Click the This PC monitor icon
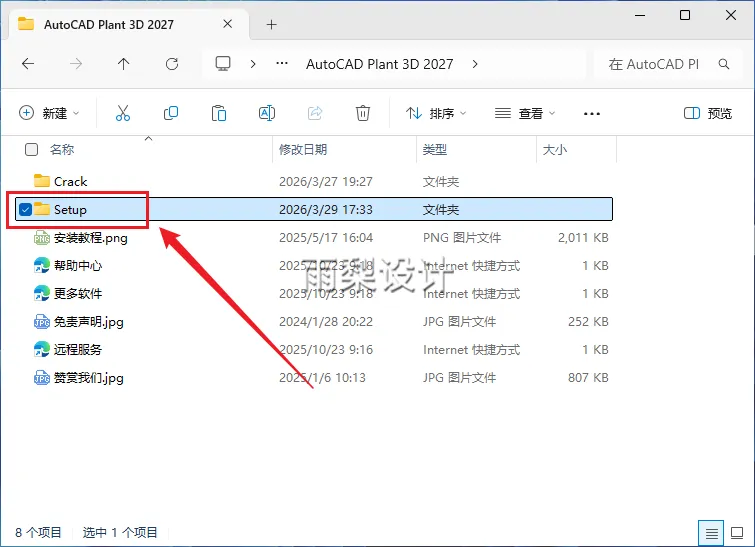Viewport: 755px width, 547px height. click(x=223, y=64)
